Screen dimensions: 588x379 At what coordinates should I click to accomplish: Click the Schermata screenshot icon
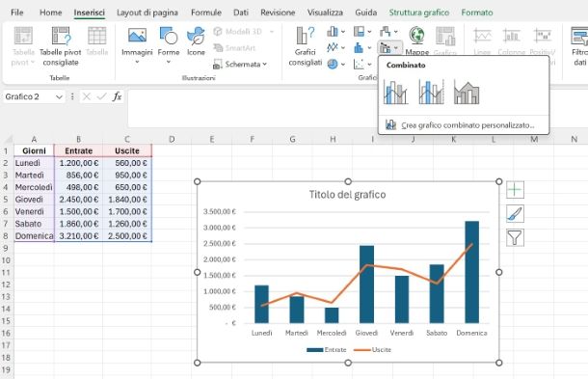pyautogui.click(x=218, y=65)
